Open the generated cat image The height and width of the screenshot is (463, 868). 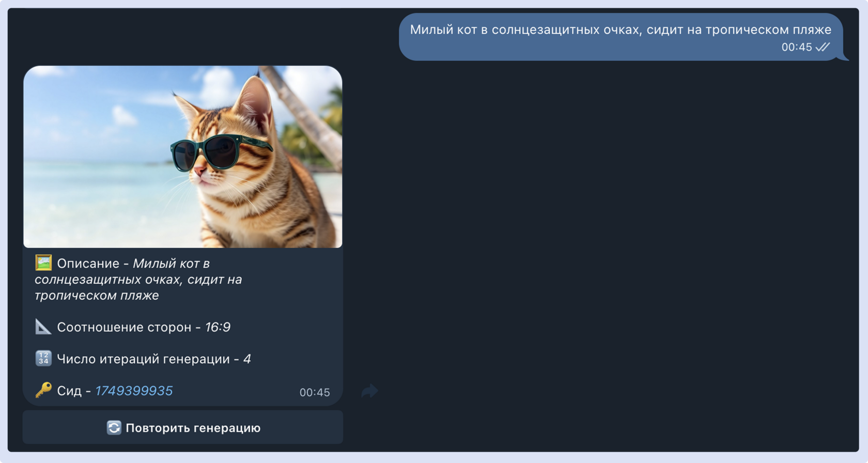(183, 157)
